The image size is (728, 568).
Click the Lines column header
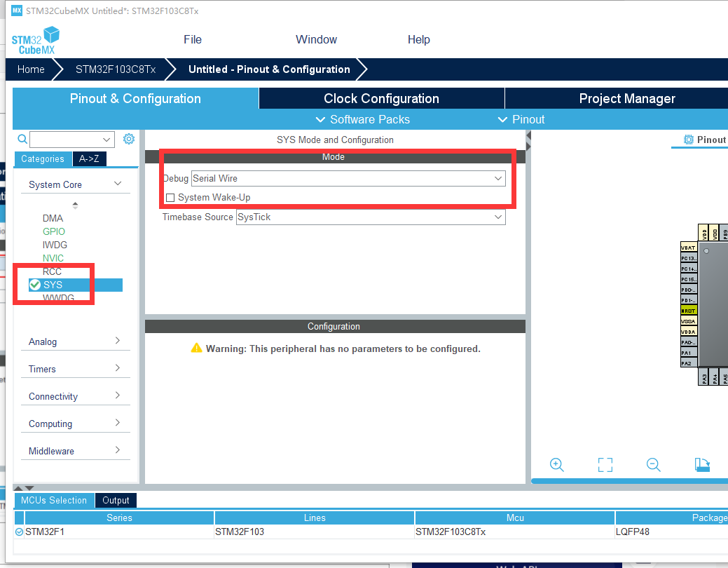click(315, 518)
